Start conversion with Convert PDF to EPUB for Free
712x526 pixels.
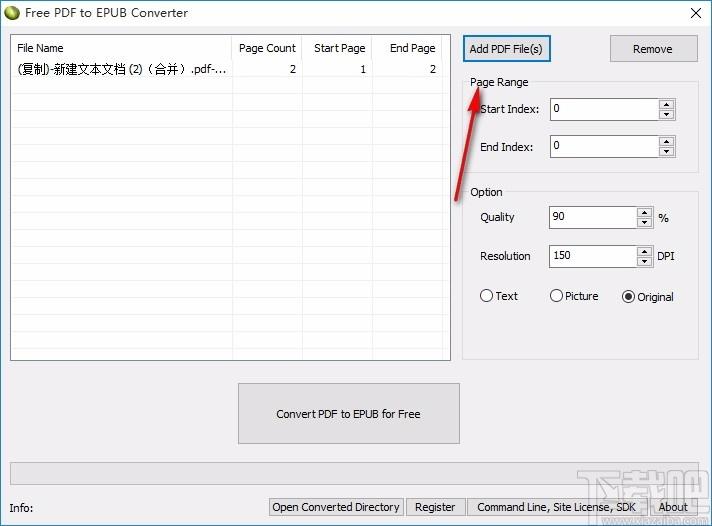tap(349, 413)
